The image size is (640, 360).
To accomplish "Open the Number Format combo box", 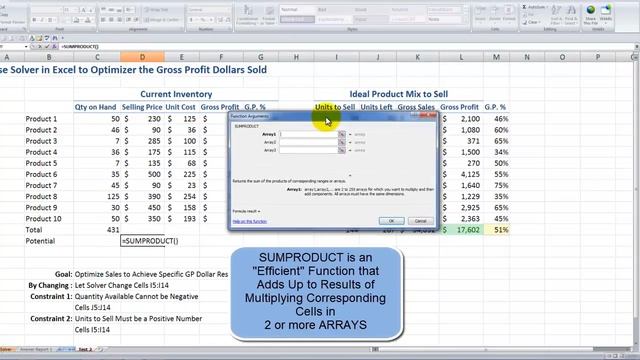I will click(209, 10).
